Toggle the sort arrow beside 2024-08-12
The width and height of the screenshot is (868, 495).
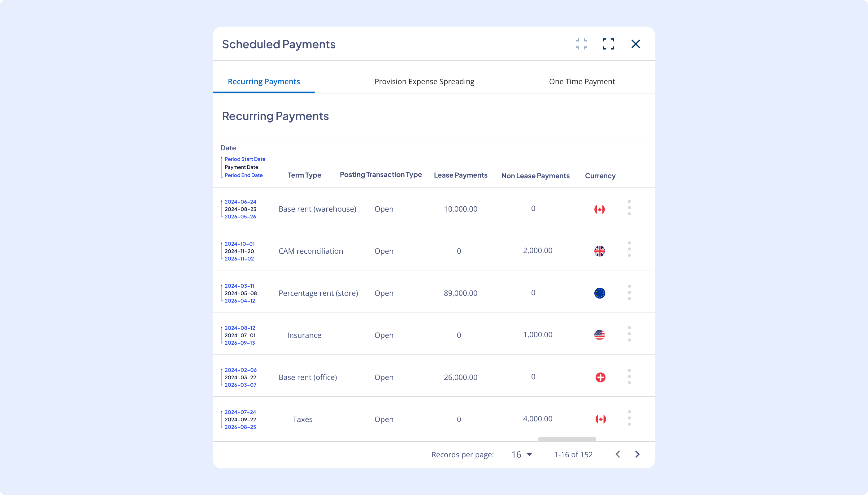(x=222, y=328)
